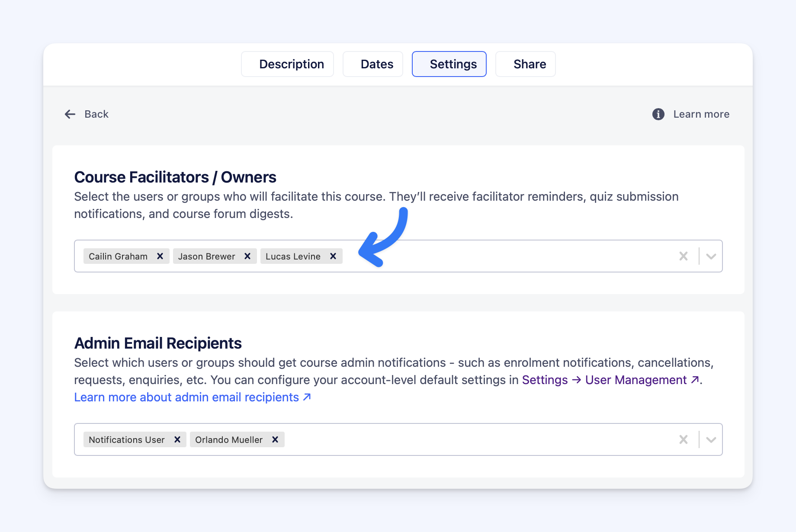Open Settings → User Management link
796x532 pixels.
point(610,380)
